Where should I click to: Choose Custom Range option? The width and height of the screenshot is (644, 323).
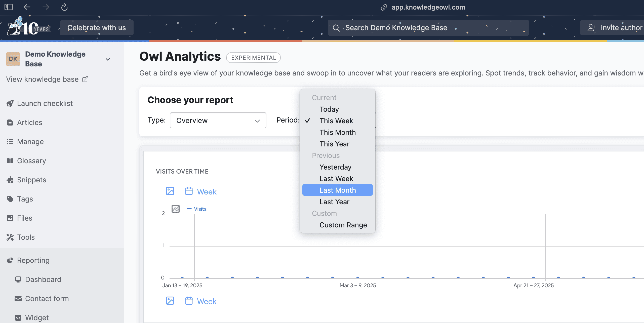tap(343, 225)
